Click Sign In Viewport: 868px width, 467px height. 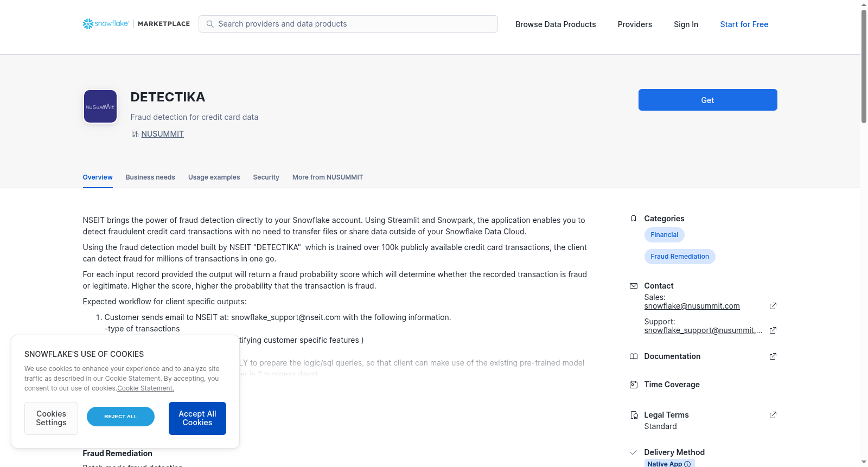coord(686,24)
